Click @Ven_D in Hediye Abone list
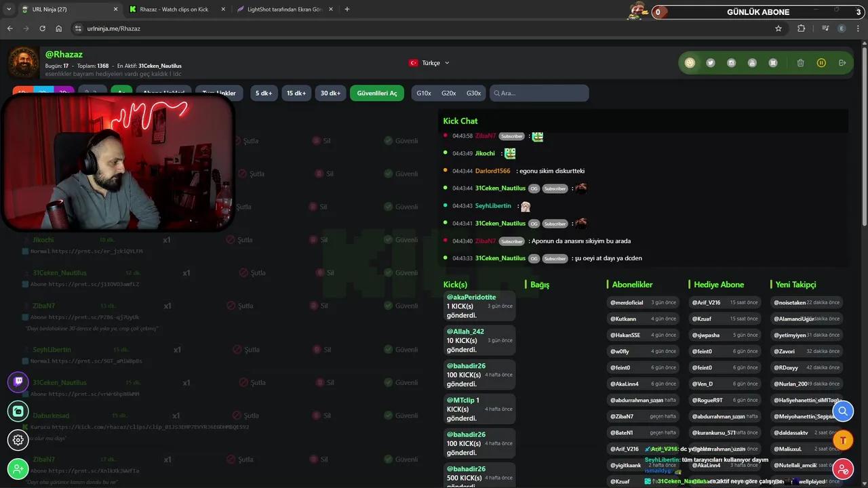This screenshot has width=868, height=488. [x=725, y=384]
